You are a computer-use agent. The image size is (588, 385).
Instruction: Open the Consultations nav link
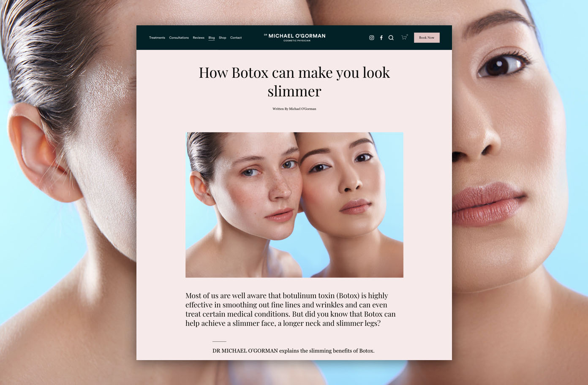[x=179, y=38]
